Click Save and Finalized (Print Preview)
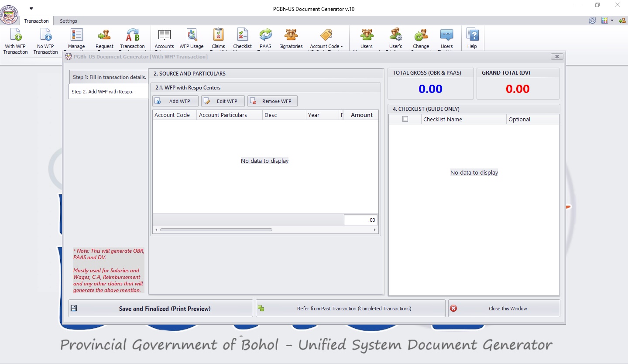Image resolution: width=628 pixels, height=364 pixels. [161, 309]
